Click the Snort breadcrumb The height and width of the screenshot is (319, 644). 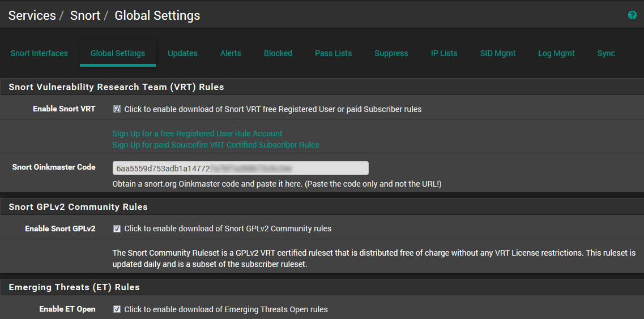[86, 16]
